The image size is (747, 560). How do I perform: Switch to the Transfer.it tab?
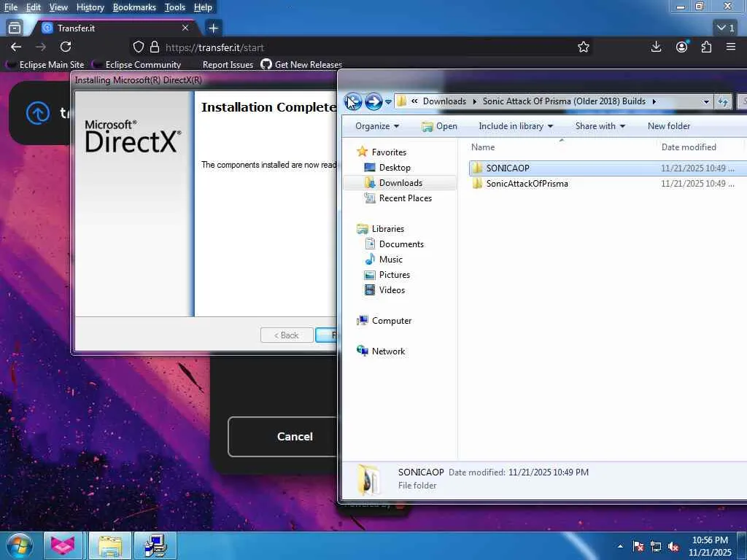pos(116,28)
